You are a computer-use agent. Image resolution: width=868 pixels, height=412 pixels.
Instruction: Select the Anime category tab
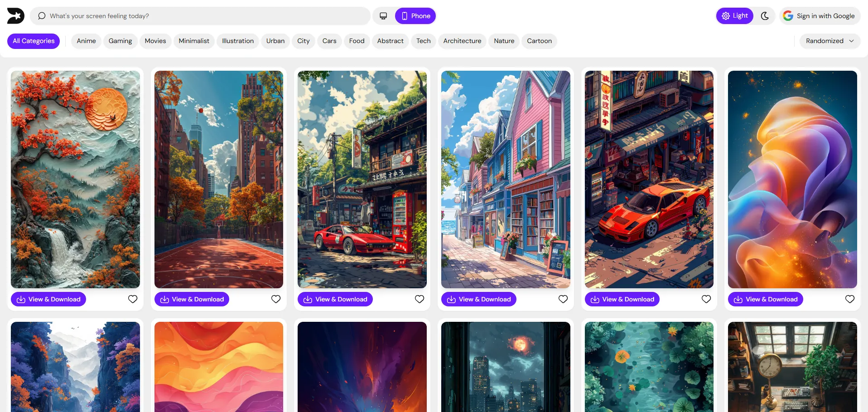[x=86, y=41]
